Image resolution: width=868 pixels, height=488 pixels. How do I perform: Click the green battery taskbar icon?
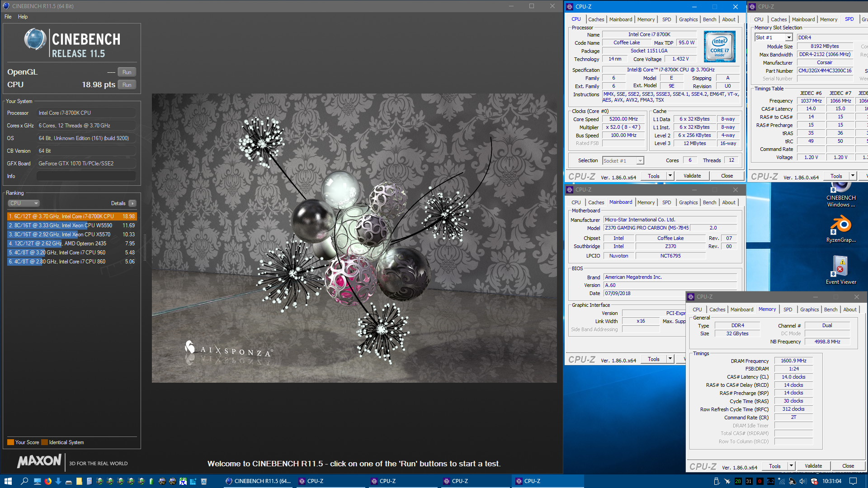click(x=151, y=481)
